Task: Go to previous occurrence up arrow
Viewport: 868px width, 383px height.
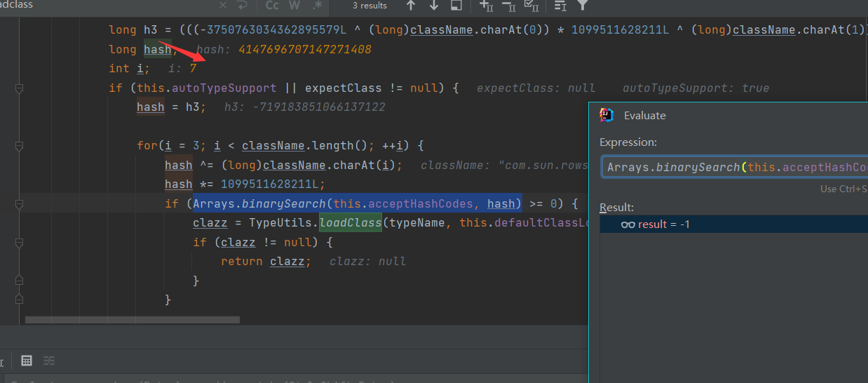Action: [411, 6]
